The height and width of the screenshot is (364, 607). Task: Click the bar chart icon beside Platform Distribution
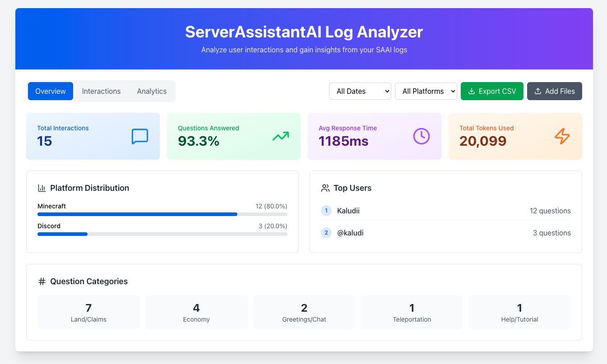tap(42, 188)
